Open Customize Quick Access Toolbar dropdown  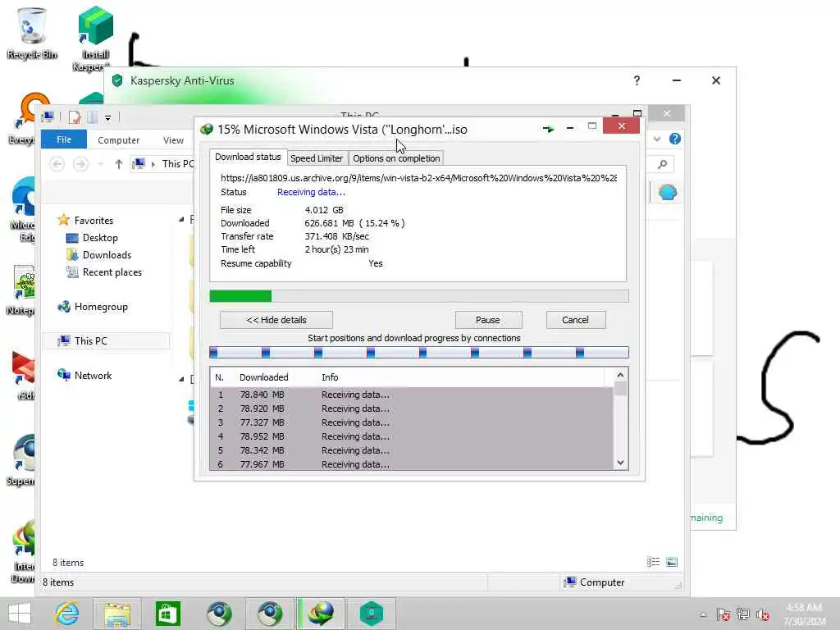pyautogui.click(x=107, y=118)
